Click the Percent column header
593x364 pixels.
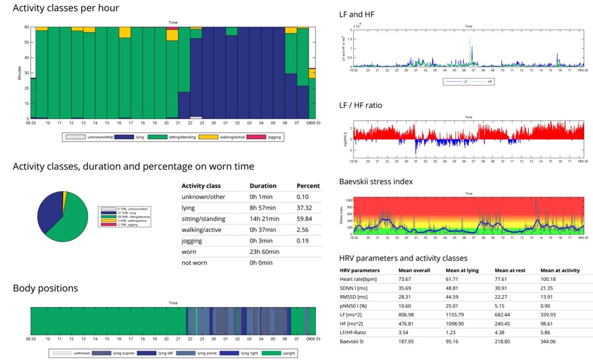coord(308,186)
